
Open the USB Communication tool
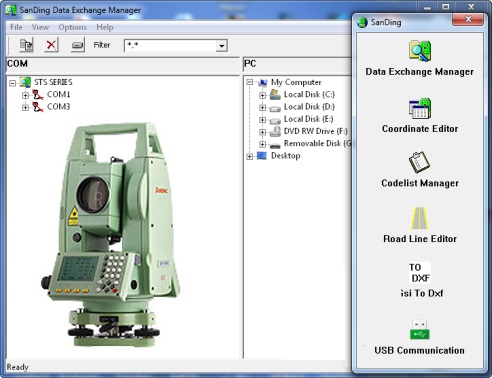click(x=420, y=330)
